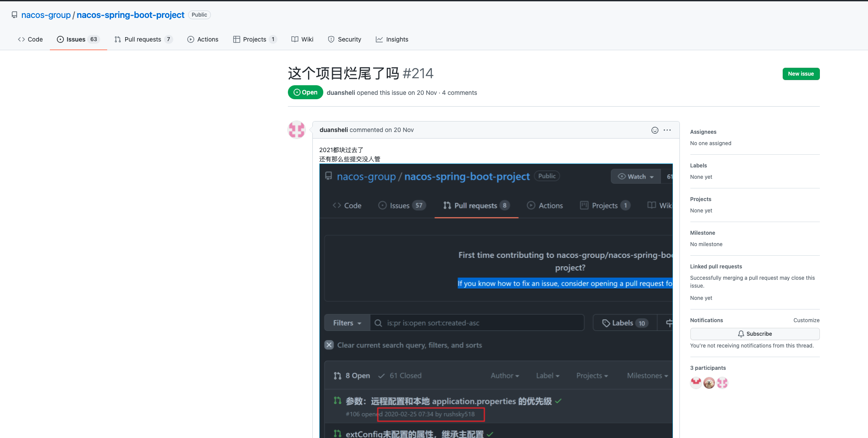Click the Milestone sidebar heading
This screenshot has width=868, height=438.
pyautogui.click(x=702, y=233)
